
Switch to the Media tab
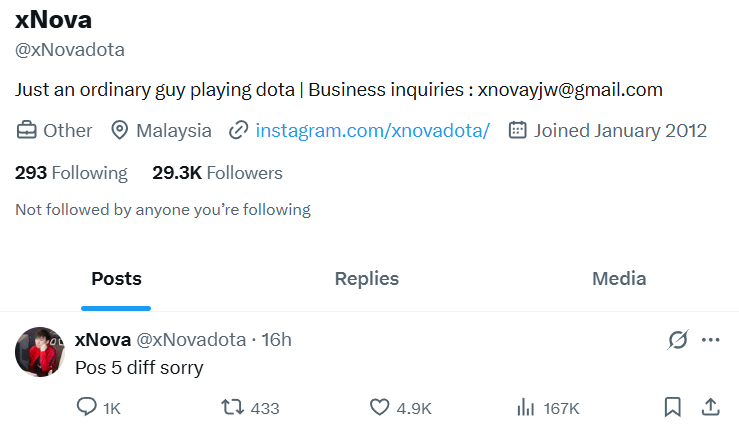point(619,279)
